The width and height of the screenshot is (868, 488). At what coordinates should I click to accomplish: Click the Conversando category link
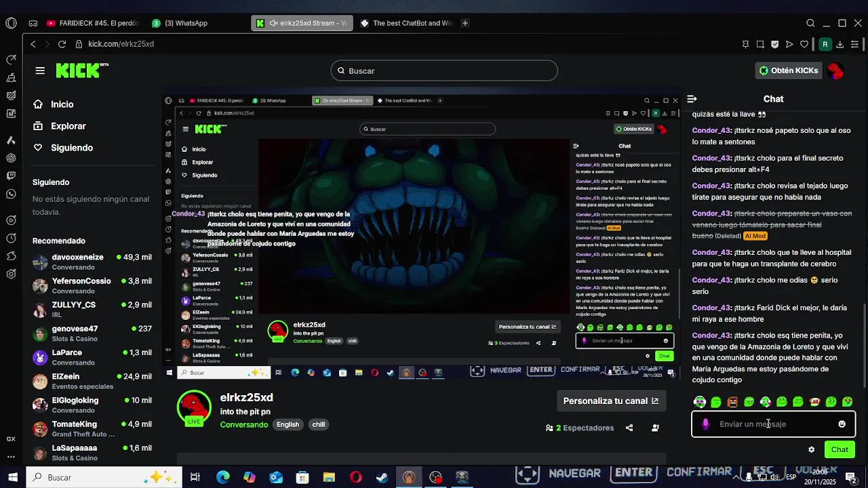tap(244, 424)
